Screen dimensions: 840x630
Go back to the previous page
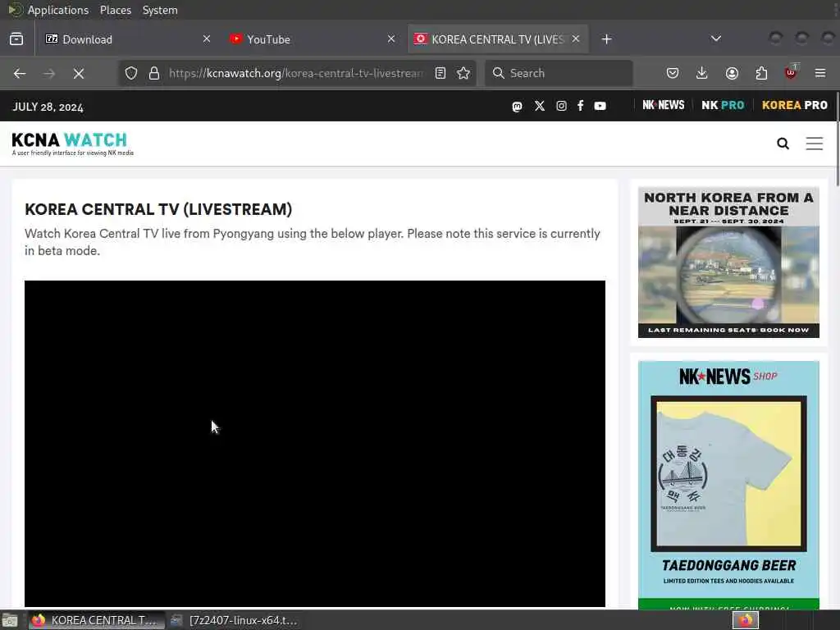point(20,73)
